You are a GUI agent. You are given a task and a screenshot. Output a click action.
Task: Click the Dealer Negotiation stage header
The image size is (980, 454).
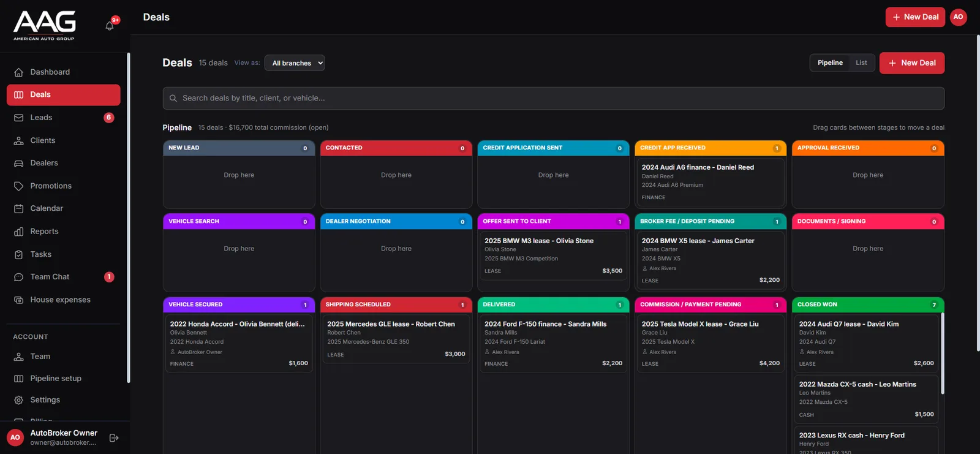396,222
